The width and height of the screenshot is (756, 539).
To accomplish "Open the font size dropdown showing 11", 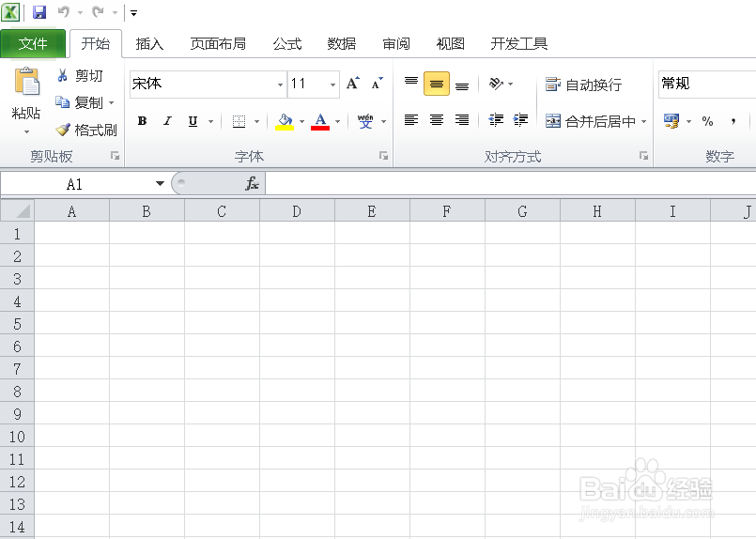I will 332,85.
